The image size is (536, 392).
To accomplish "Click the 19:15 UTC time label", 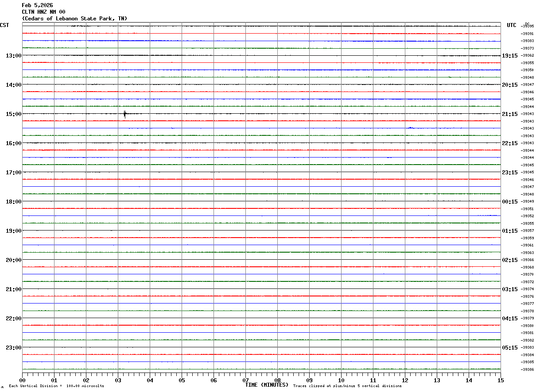I will 510,56.
